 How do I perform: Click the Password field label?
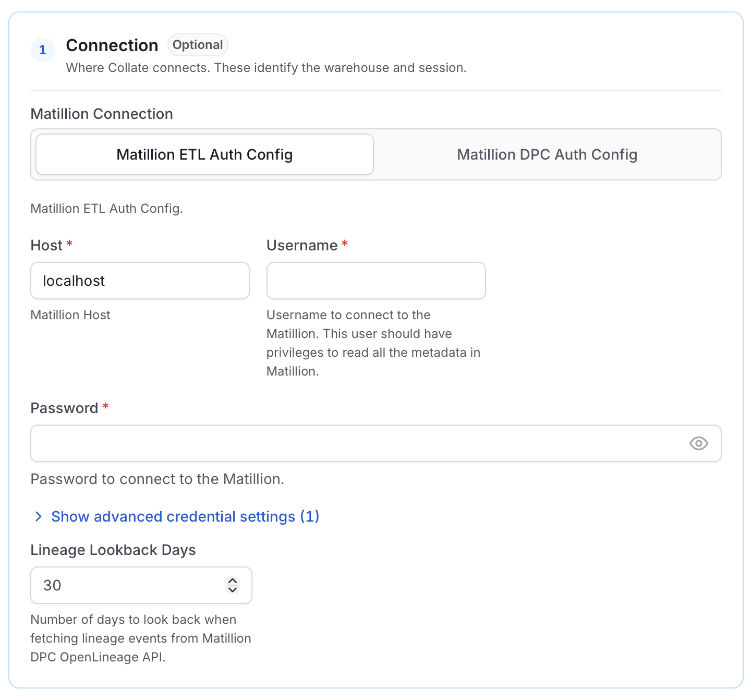point(64,408)
